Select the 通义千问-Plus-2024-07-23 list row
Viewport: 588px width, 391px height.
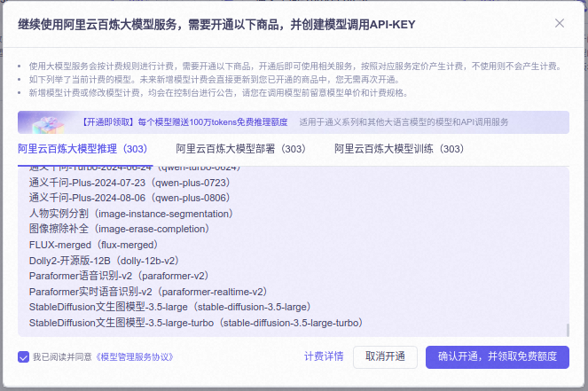(129, 183)
